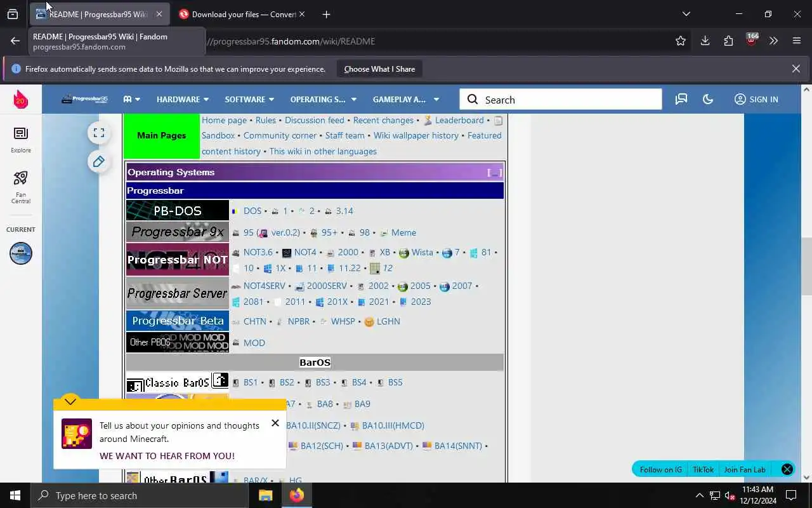Close the Minecraft survey popup
812x508 pixels.
coord(275,423)
